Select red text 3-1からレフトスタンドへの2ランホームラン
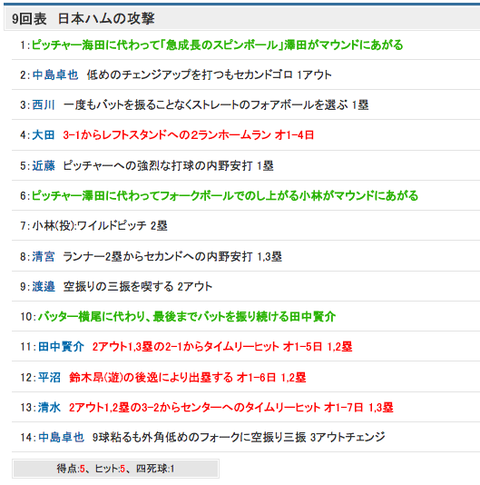Viewport: 480px width, 485px height. click(x=167, y=135)
